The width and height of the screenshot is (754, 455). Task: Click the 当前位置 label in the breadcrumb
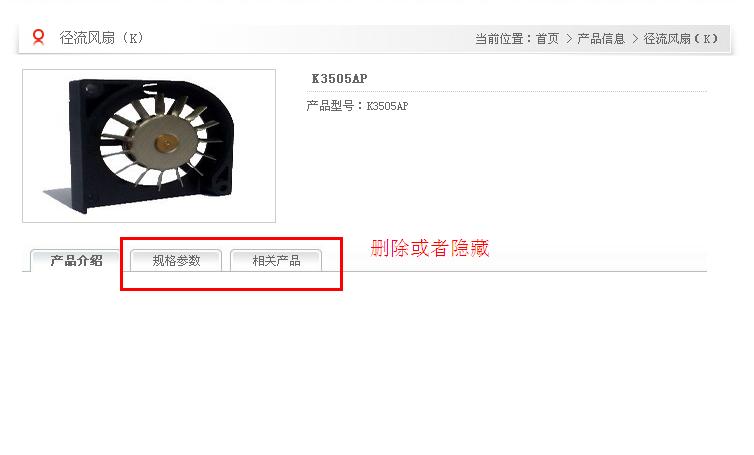[x=500, y=38]
